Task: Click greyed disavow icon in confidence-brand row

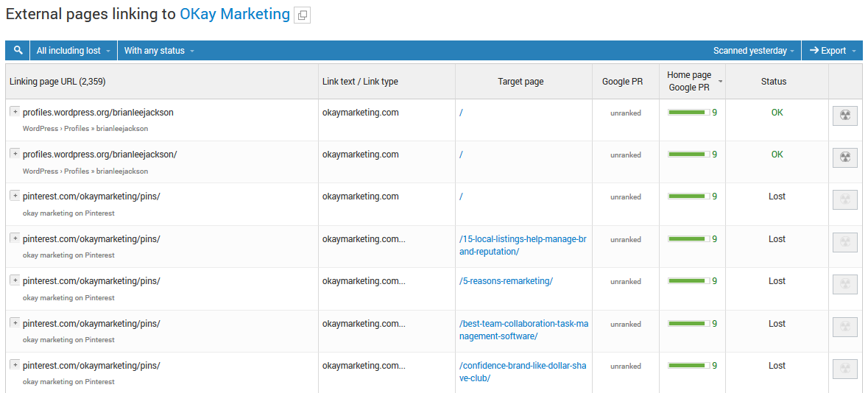Action: [844, 369]
